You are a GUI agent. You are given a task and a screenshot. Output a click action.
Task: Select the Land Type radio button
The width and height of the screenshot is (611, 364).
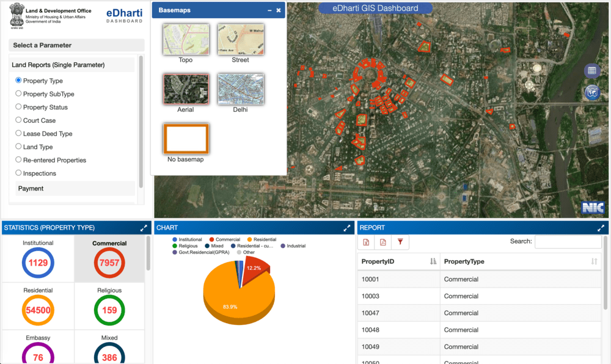click(x=18, y=147)
